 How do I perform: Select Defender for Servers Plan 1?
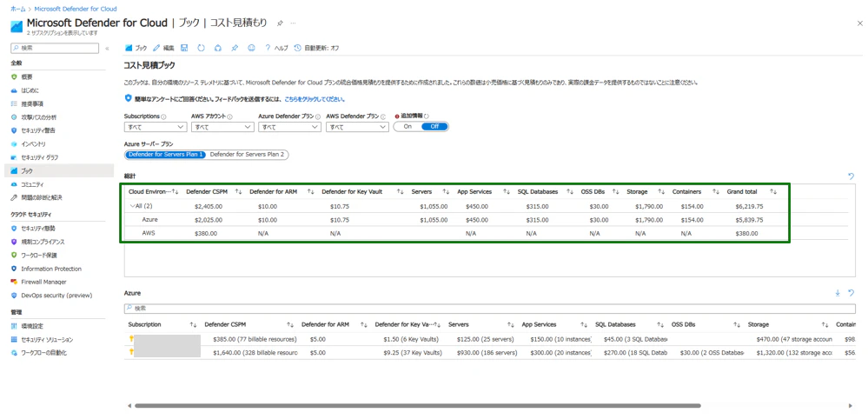pyautogui.click(x=165, y=155)
